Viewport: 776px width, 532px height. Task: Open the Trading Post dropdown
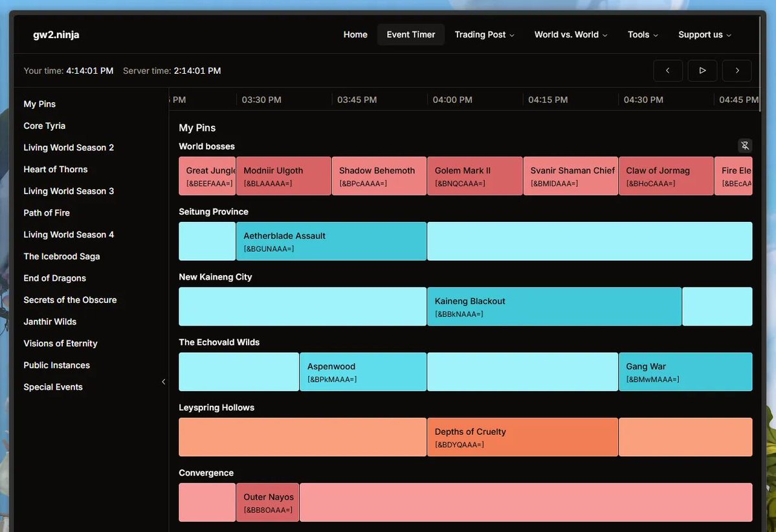pos(485,35)
